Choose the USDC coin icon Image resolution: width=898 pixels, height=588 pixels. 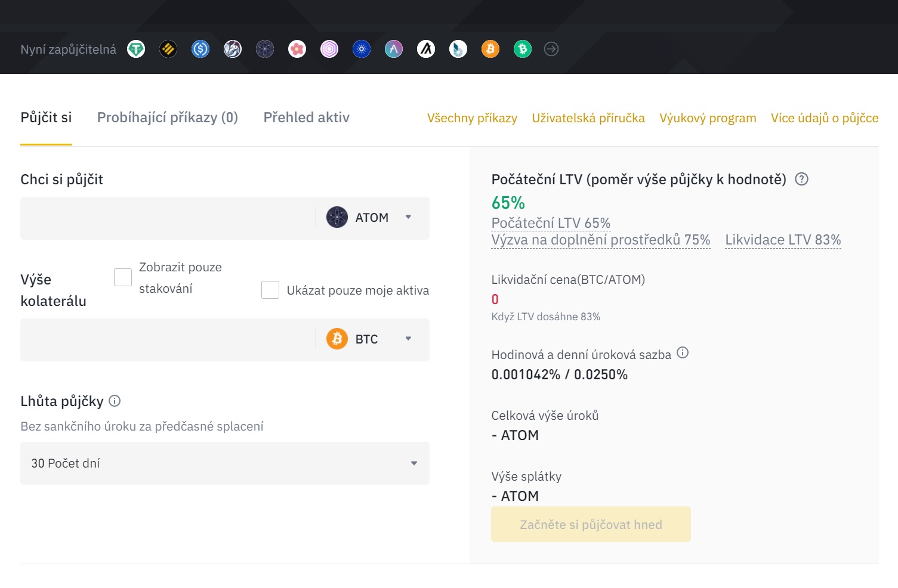(200, 49)
